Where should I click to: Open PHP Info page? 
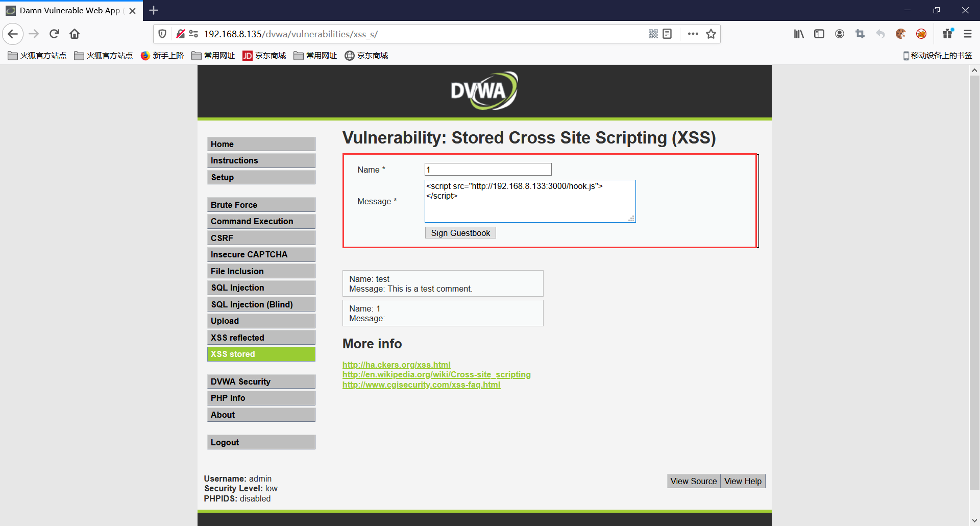click(261, 398)
